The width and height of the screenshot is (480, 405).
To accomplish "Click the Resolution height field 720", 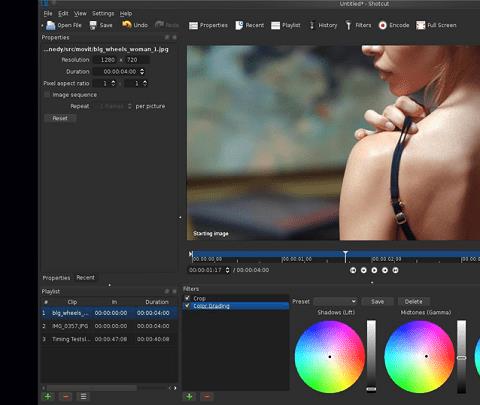I will tap(136, 60).
